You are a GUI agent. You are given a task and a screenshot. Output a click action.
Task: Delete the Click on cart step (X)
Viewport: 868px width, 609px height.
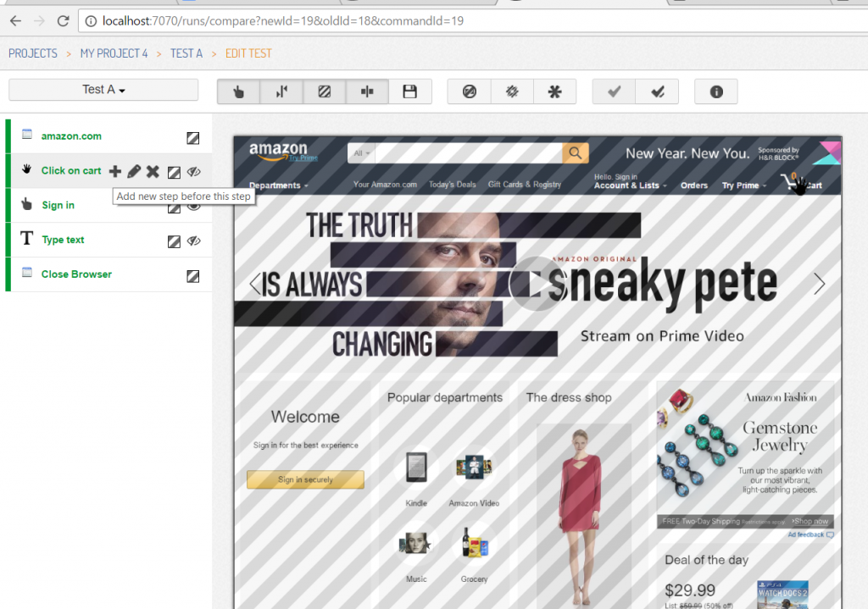153,172
